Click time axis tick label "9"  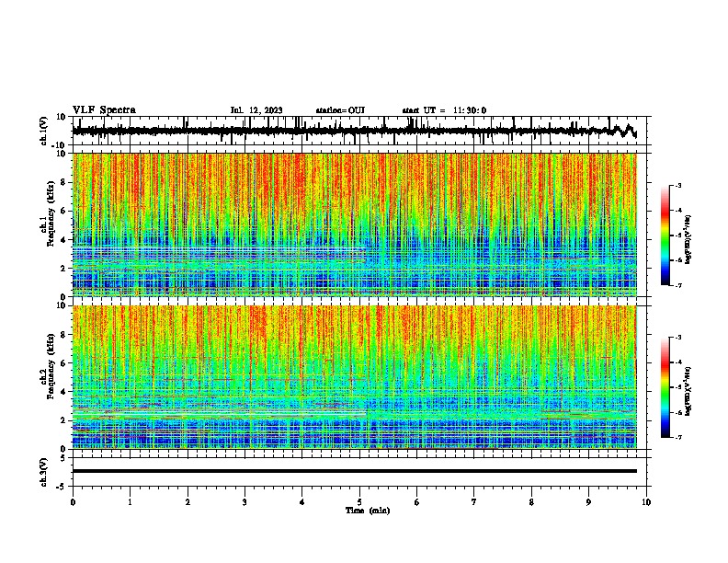pyautogui.click(x=588, y=502)
